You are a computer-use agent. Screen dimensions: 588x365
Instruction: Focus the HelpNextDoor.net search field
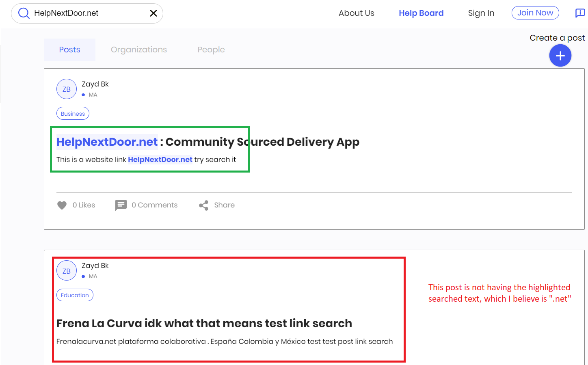click(87, 13)
